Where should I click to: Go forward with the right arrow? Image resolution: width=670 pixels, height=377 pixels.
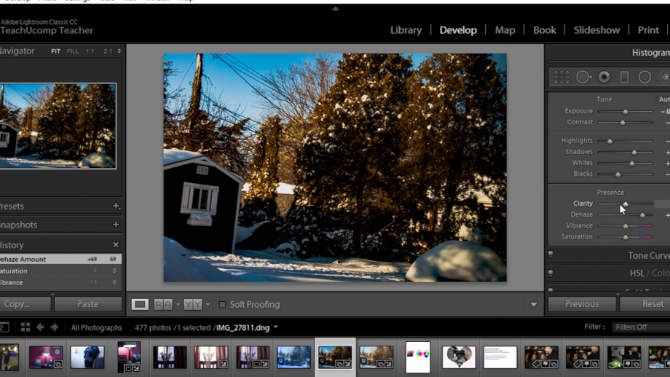coord(54,327)
